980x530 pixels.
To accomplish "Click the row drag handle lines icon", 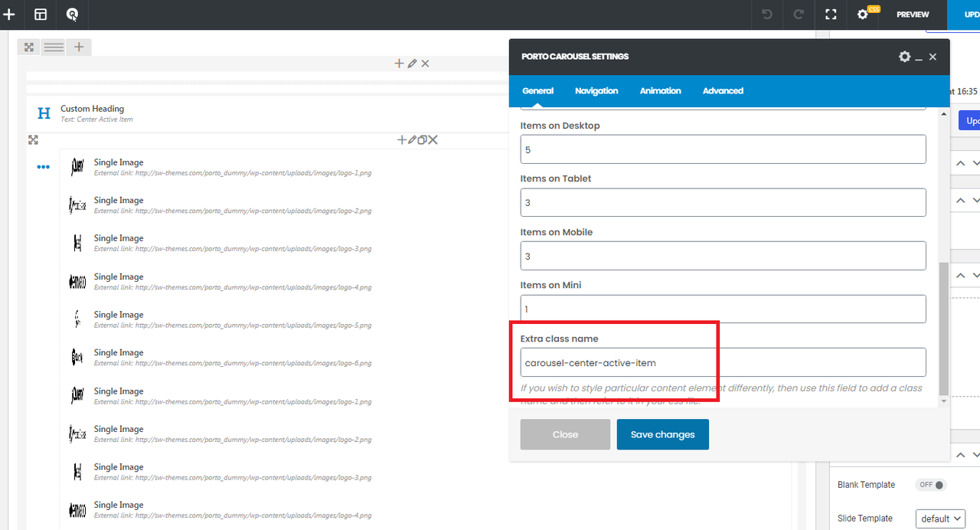I will 54,47.
